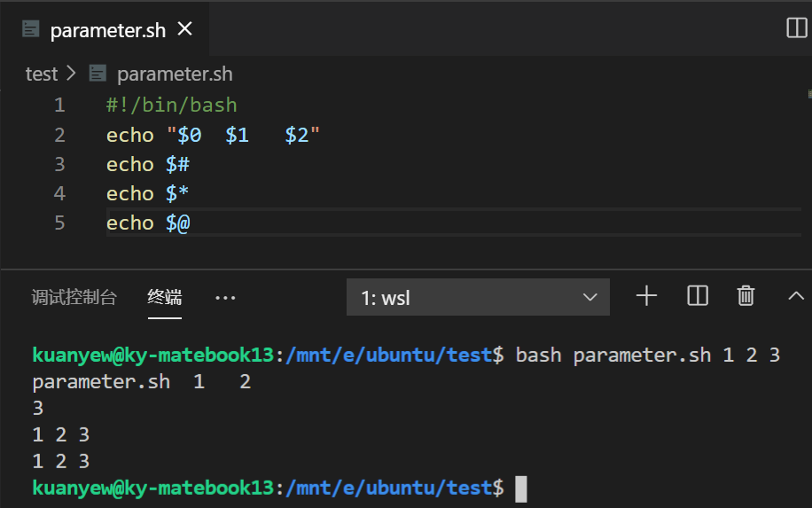The height and width of the screenshot is (508, 812).
Task: Select the parameter.sh editor tab
Action: pyautogui.click(x=105, y=29)
